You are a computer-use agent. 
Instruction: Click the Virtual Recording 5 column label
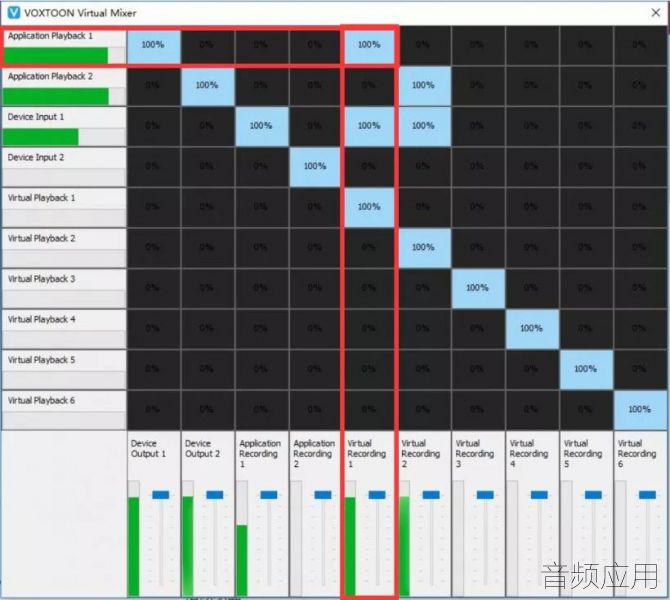point(583,454)
